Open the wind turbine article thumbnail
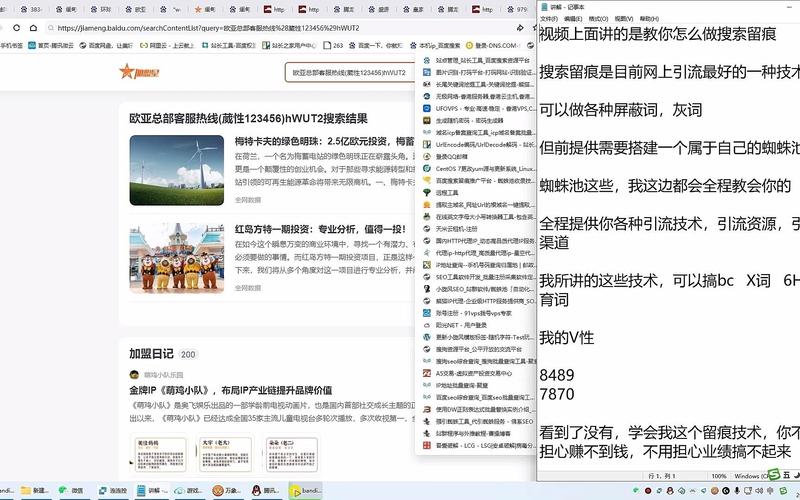Screen dimensions: 800x500 coord(177,170)
